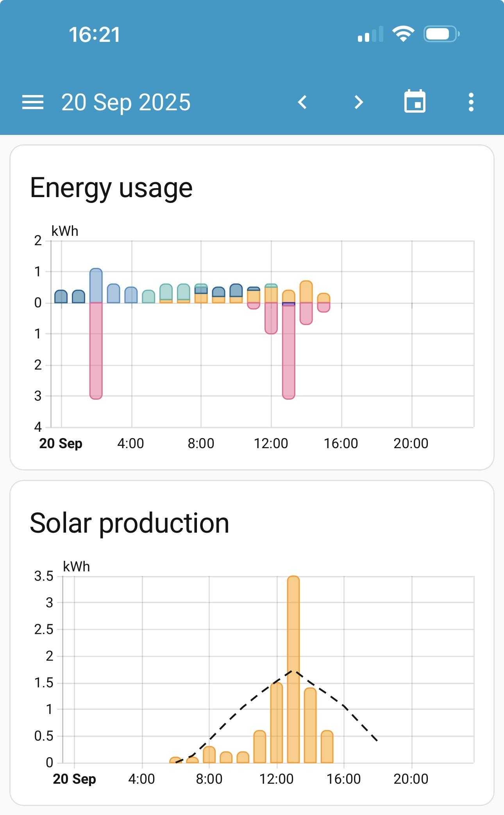The image size is (504, 815).
Task: Tap the 20 Sep 2025 date title
Action: click(x=126, y=102)
